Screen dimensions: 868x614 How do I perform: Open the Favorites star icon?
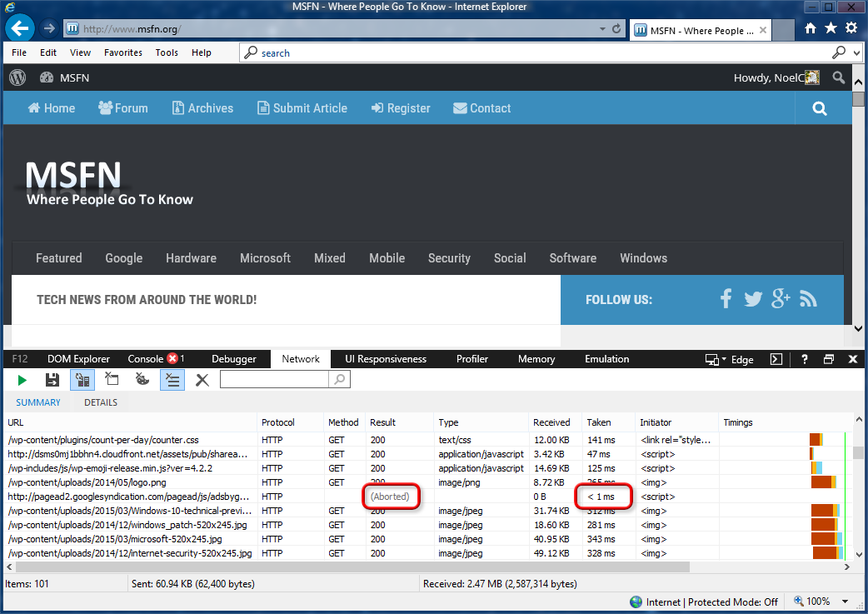[x=831, y=28]
